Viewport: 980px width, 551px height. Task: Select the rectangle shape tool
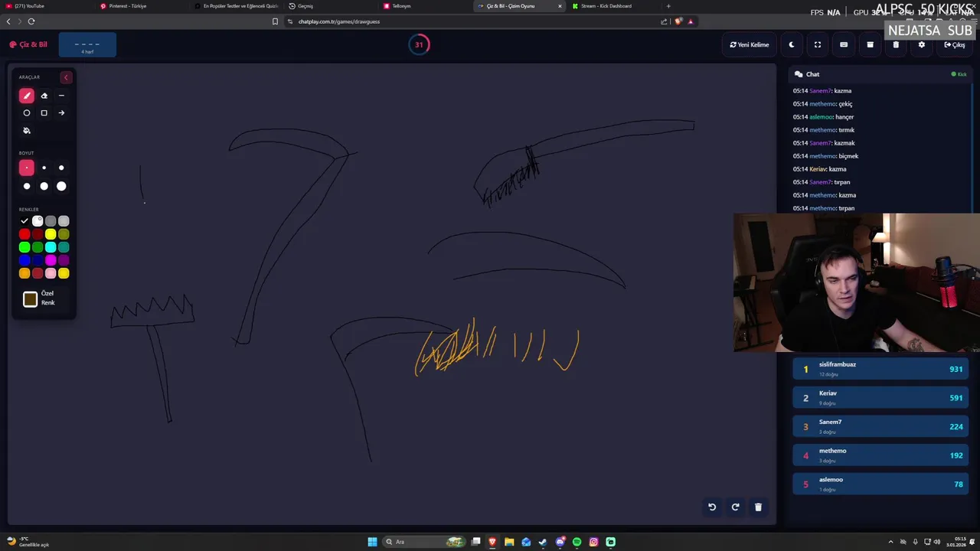44,112
